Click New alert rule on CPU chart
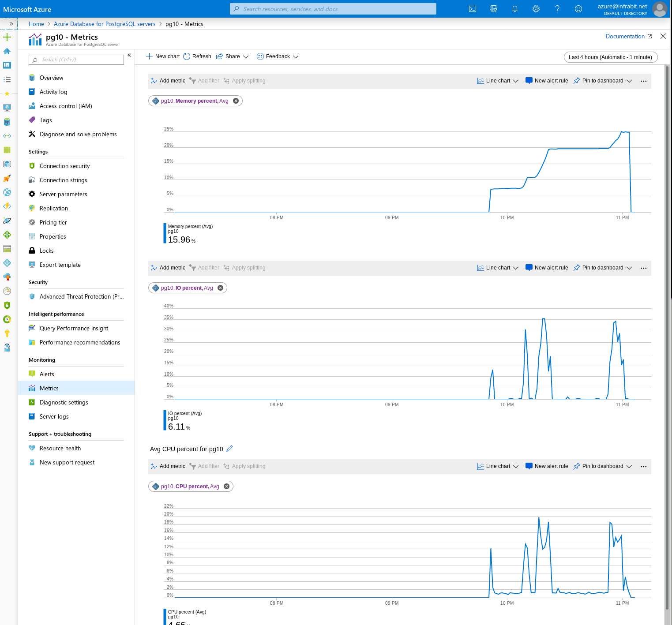672x625 pixels. pos(547,466)
